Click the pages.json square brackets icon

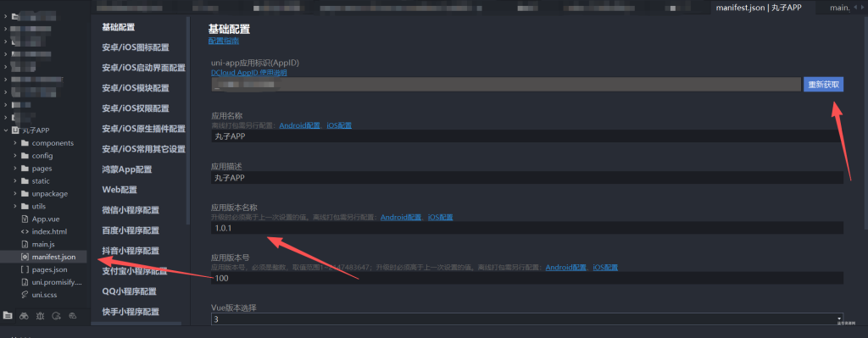(25, 269)
